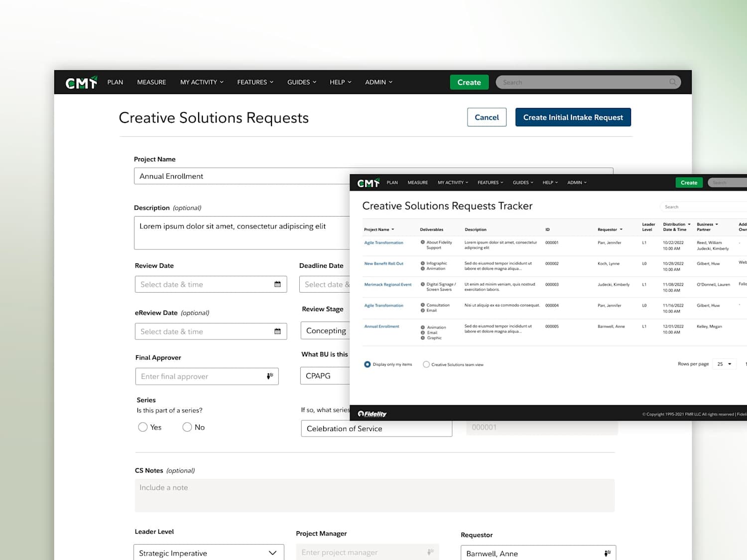Click Create Initial Intake Request button
Screen dimensions: 747x560
coord(573,117)
